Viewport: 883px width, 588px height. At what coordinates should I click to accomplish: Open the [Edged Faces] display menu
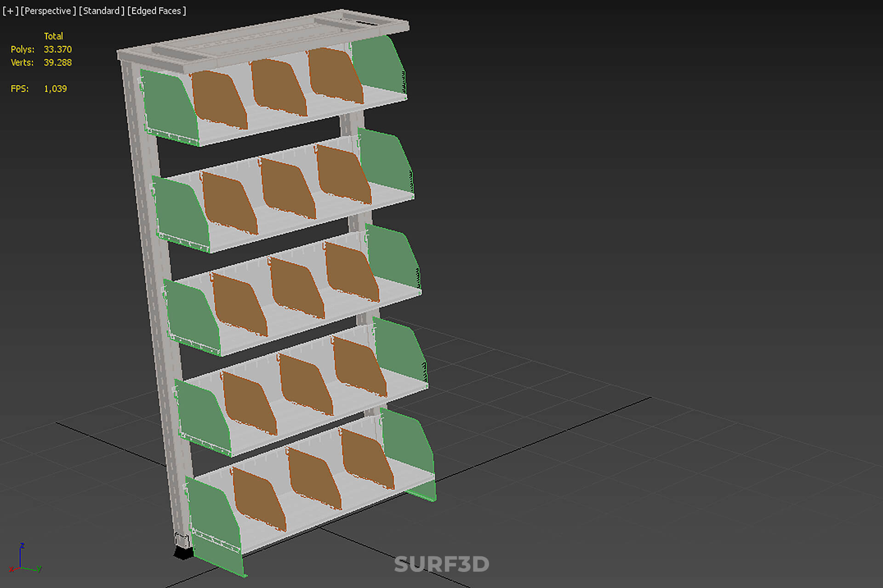pos(157,11)
